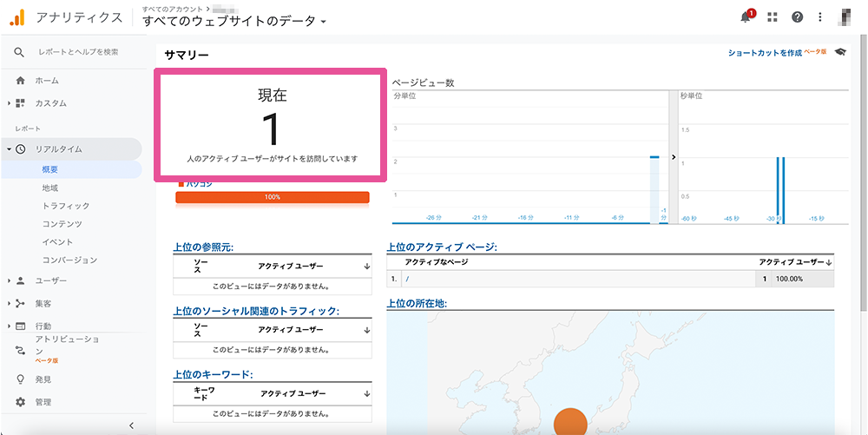
Task: Select イベント in the Realtime menu
Action: [x=57, y=242]
